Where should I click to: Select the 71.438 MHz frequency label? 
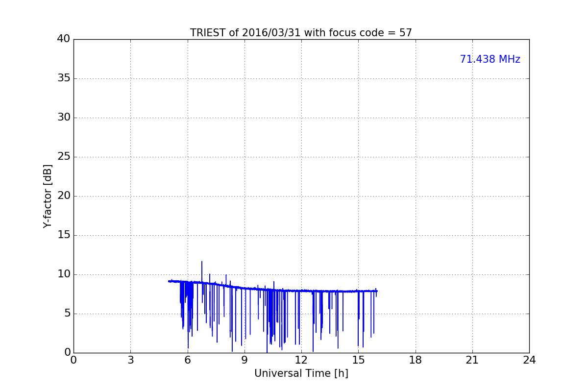[x=490, y=59]
